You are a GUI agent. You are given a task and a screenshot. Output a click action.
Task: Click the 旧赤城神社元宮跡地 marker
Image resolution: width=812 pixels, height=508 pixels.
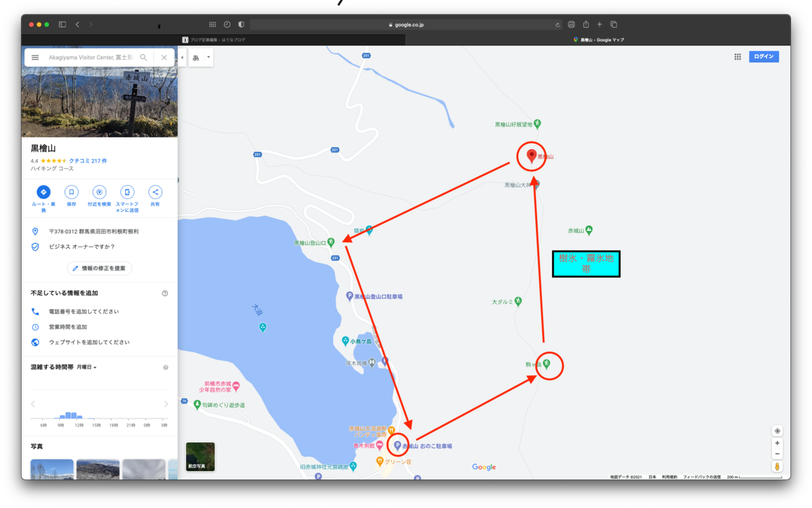tap(353, 467)
